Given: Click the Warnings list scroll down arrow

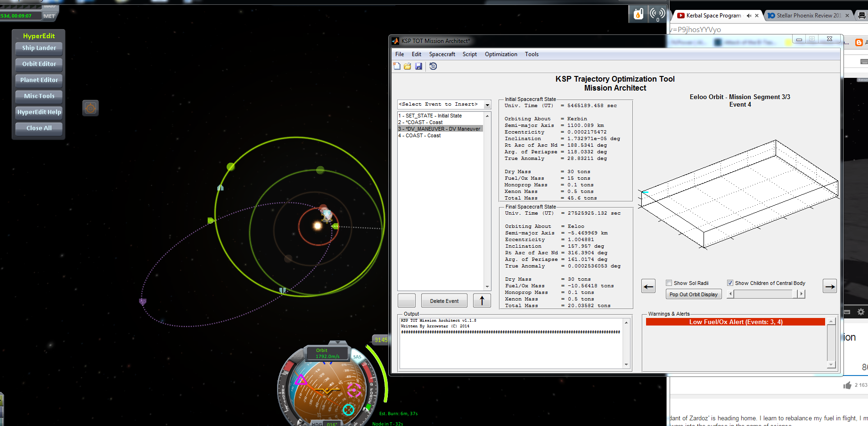Looking at the screenshot, I should [x=831, y=365].
